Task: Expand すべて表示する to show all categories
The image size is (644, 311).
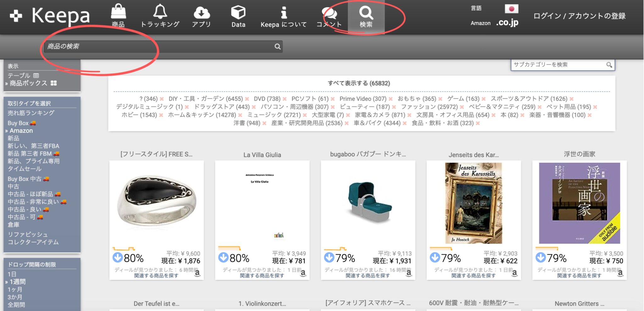Action: click(x=358, y=83)
